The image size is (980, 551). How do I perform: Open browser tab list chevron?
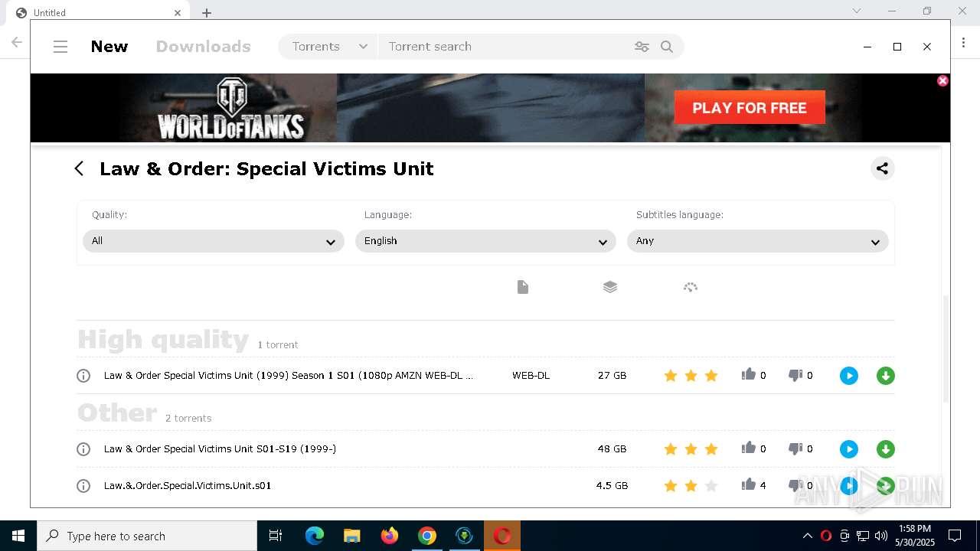coord(857,11)
